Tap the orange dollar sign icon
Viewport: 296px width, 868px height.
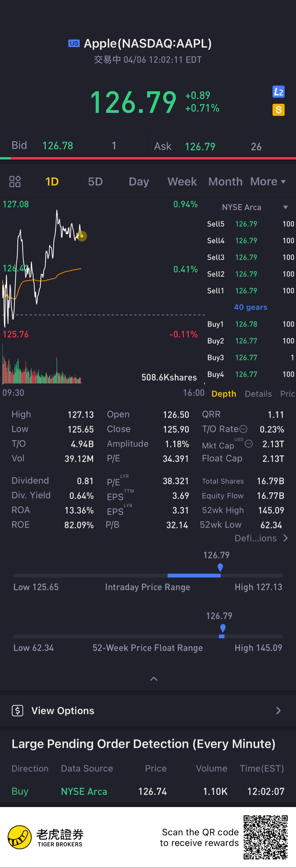click(278, 109)
